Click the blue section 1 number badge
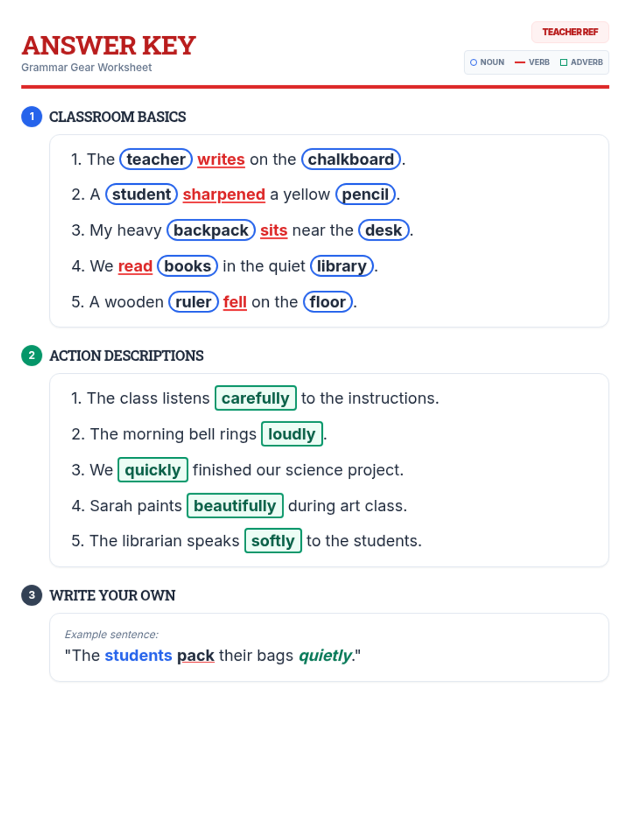630x840 pixels. click(31, 117)
